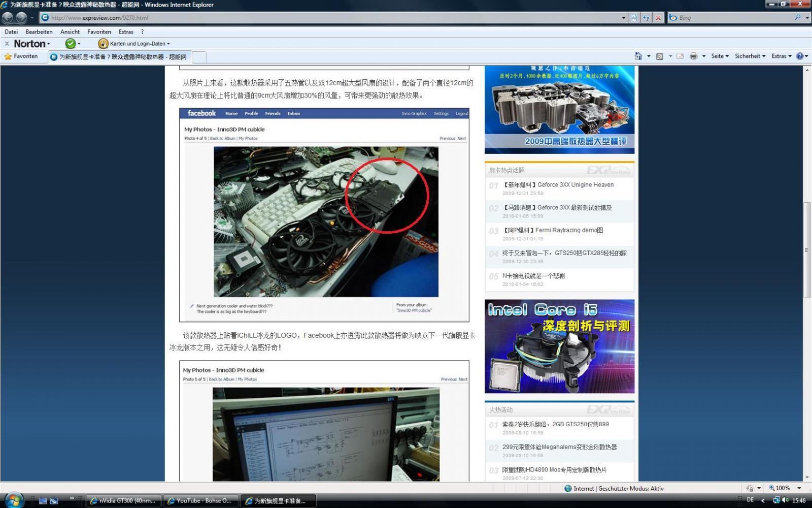812x508 pixels.
Task: Open the Bearbeiten menu
Action: pyautogui.click(x=39, y=31)
